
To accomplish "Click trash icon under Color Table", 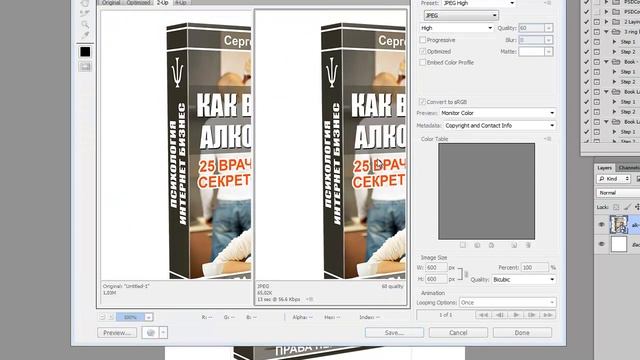I will coord(528,245).
